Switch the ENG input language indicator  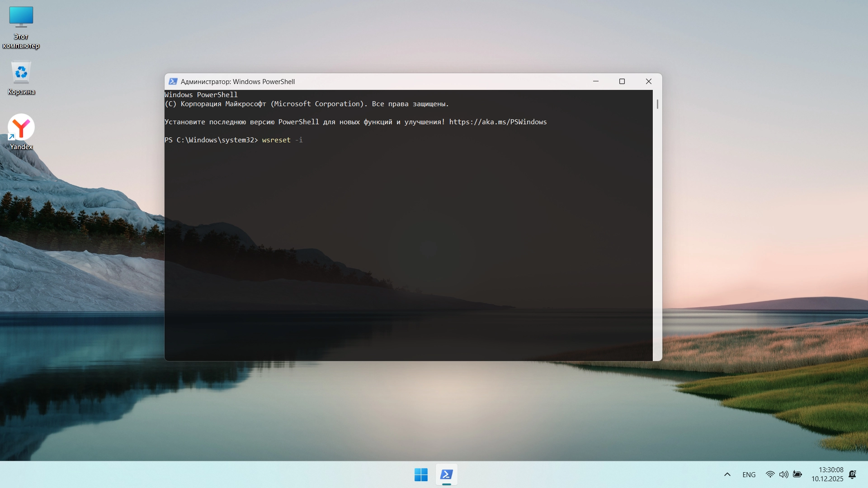749,474
